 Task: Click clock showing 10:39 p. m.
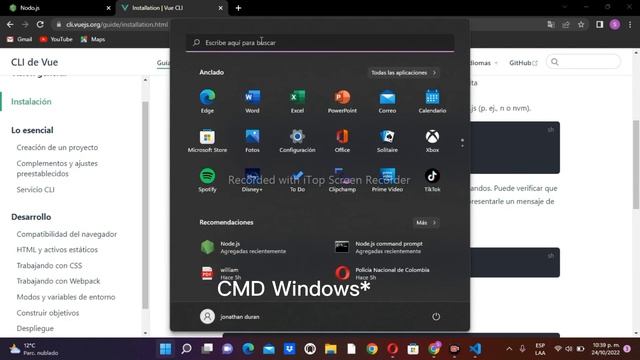coord(605,349)
